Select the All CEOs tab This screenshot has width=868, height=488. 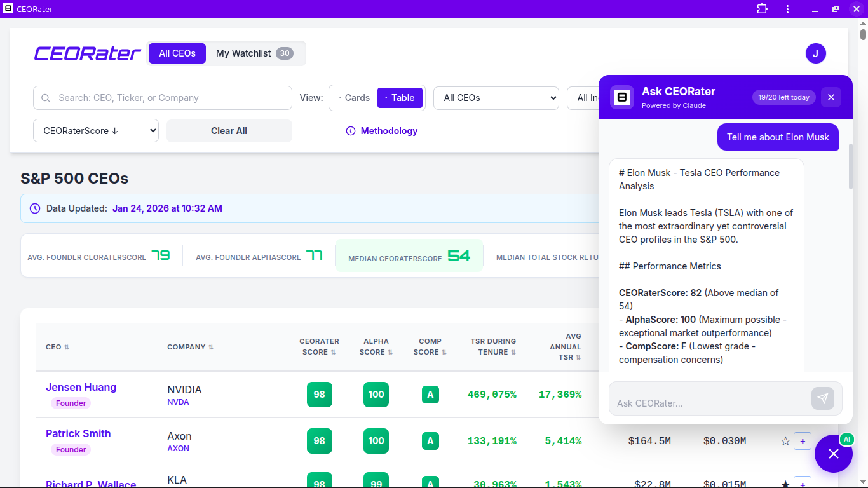pyautogui.click(x=177, y=53)
